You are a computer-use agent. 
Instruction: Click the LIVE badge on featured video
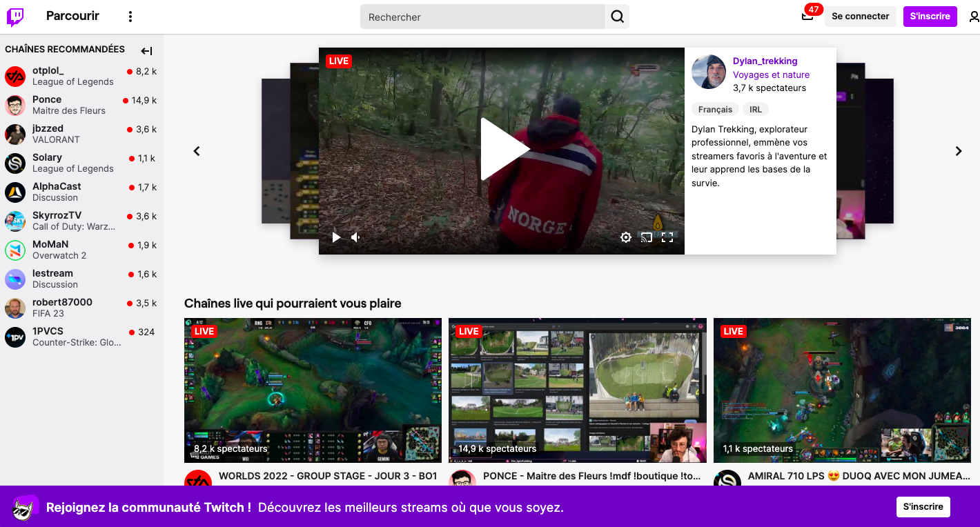tap(339, 61)
